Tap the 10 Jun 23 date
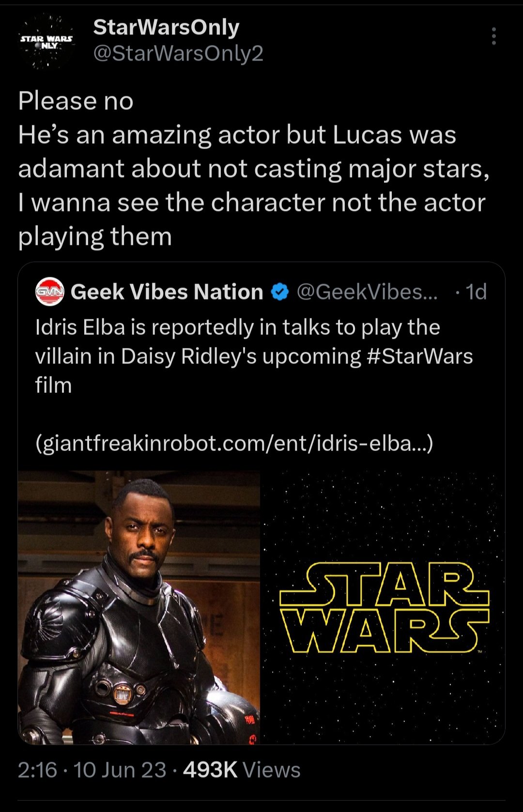The height and width of the screenshot is (812, 523). pos(120,770)
